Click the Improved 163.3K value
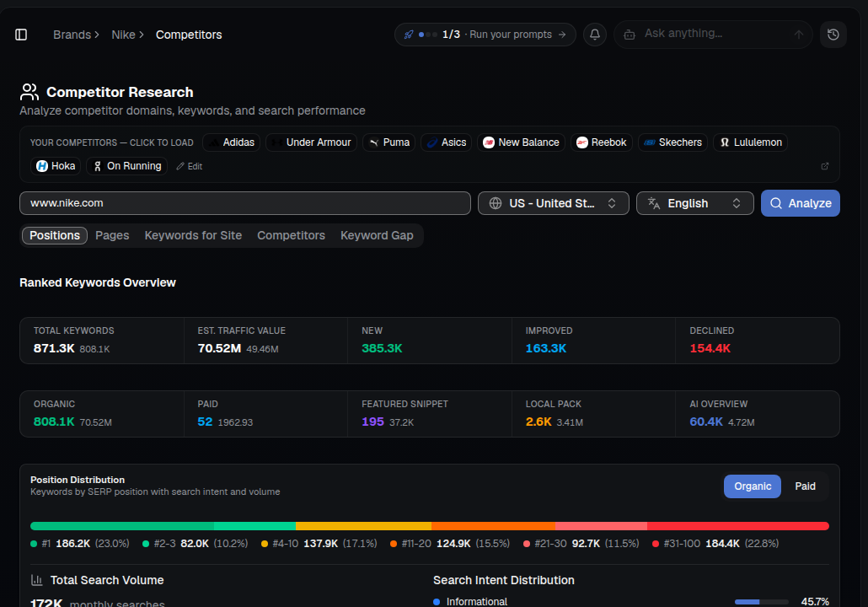Viewport: 868px width, 607px height. [546, 348]
